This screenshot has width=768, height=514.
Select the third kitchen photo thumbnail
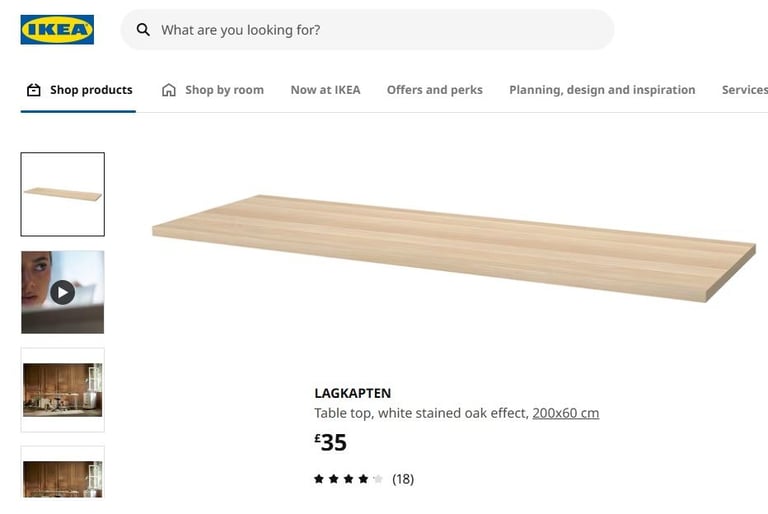click(x=62, y=390)
